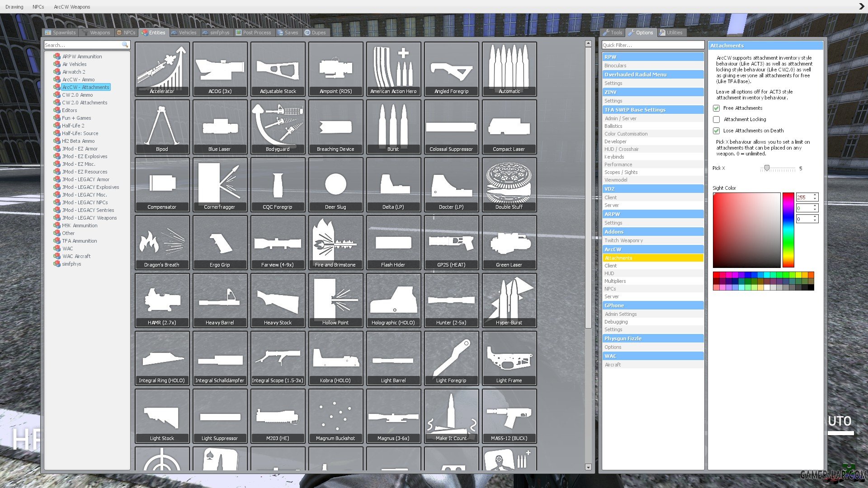Open JMod - EZ Explosives category
The width and height of the screenshot is (868, 488).
click(85, 156)
